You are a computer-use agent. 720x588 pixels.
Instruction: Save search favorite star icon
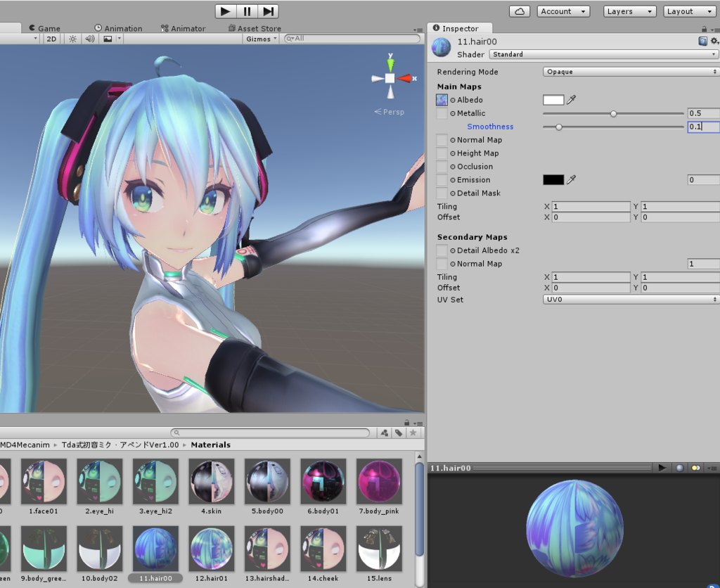pyautogui.click(x=413, y=433)
